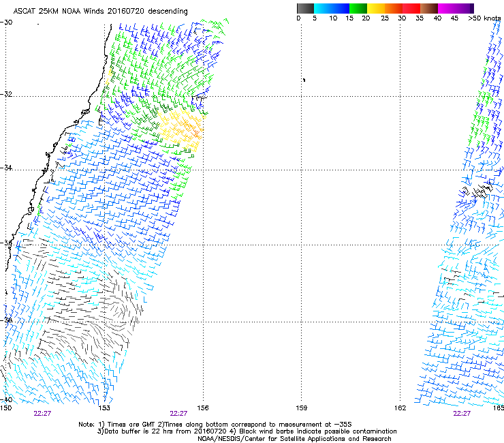Screen dimensions: 504x443
Task: Click the 22:27 time label right of 162
Action: tap(462, 414)
